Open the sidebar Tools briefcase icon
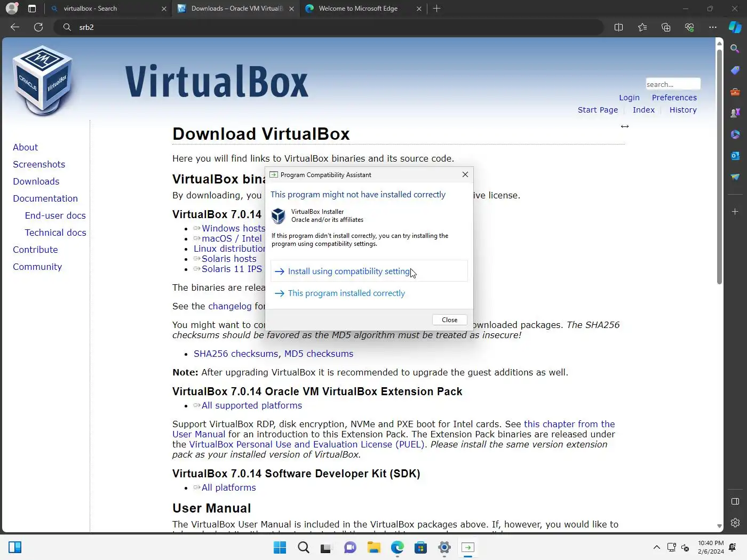Image resolution: width=747 pixels, height=560 pixels. point(735,92)
